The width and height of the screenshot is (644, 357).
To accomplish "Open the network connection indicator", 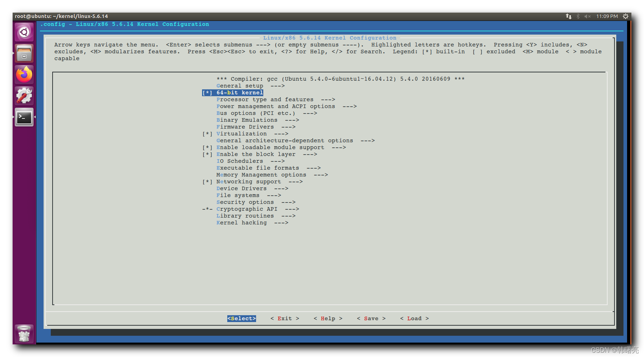I will pyautogui.click(x=569, y=16).
